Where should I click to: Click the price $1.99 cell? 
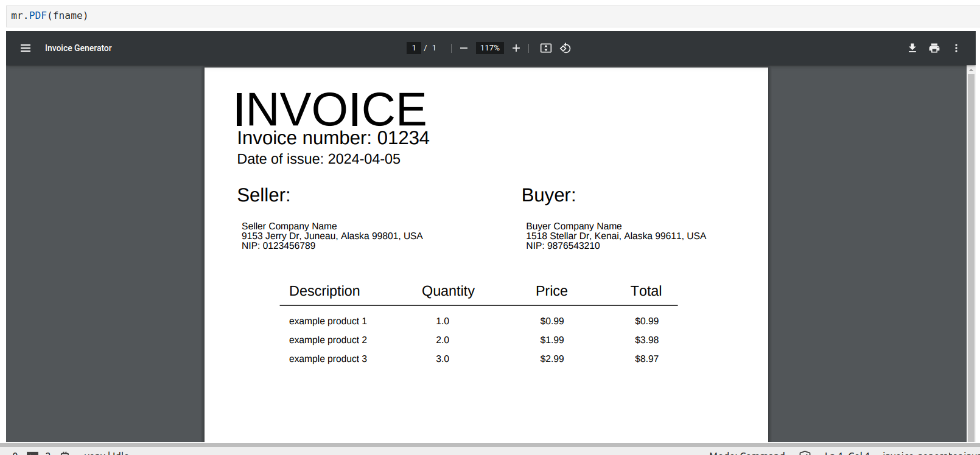[552, 340]
